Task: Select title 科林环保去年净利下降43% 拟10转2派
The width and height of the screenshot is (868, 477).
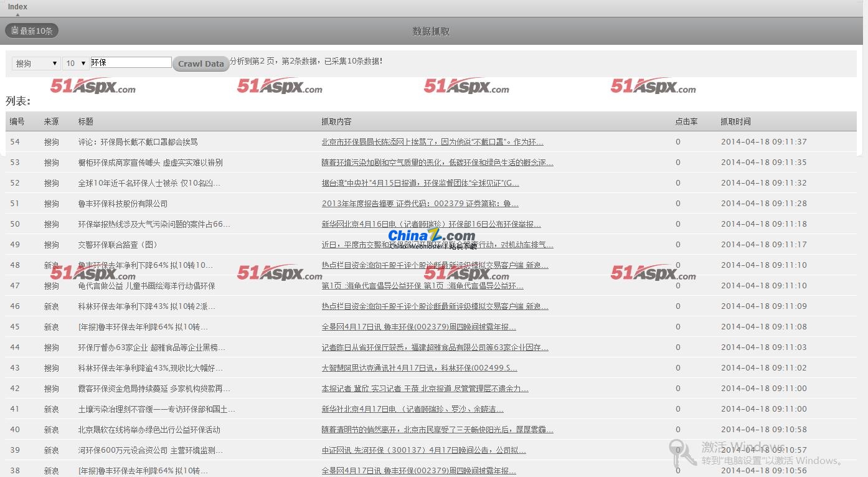Action: pyautogui.click(x=146, y=306)
